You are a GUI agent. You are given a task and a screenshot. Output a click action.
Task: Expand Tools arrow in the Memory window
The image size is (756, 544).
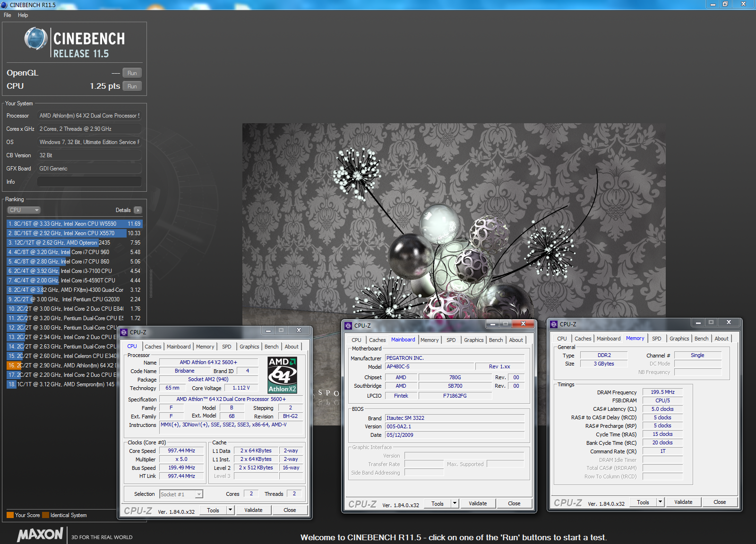click(660, 502)
